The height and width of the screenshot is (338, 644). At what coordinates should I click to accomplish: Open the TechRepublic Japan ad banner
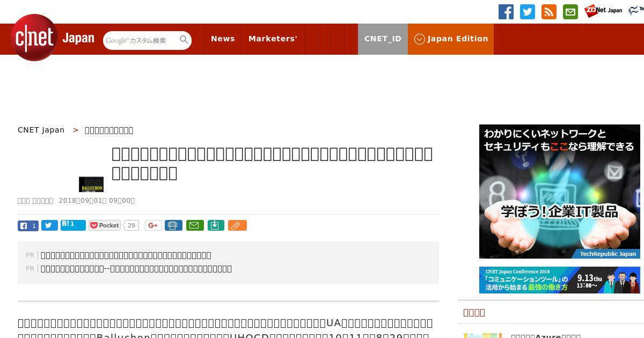pyautogui.click(x=560, y=192)
